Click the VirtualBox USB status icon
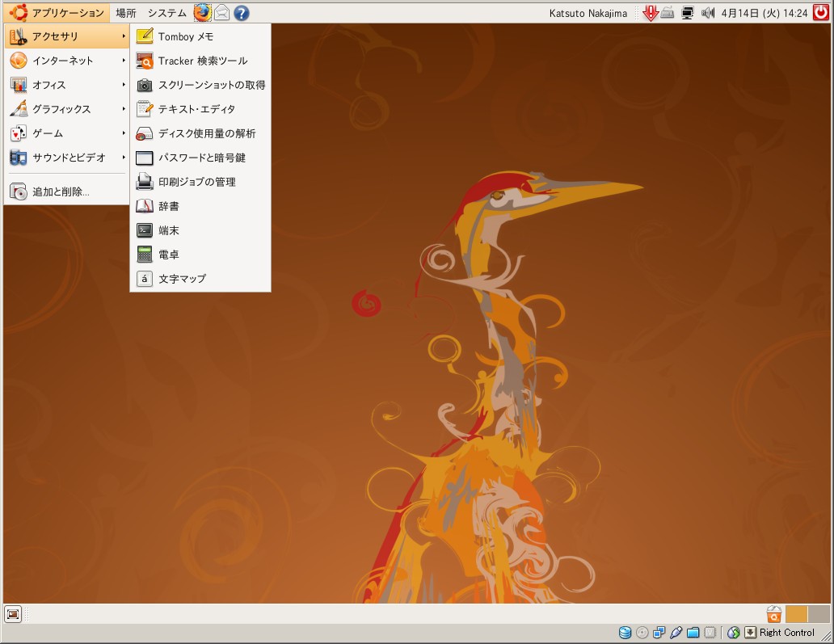The width and height of the screenshot is (834, 644). pyautogui.click(x=676, y=633)
